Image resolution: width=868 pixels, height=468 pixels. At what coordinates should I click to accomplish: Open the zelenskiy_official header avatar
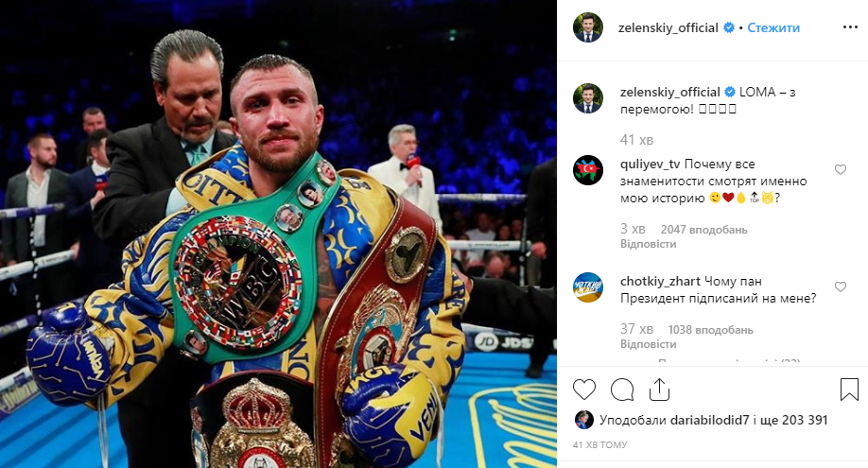pyautogui.click(x=587, y=27)
